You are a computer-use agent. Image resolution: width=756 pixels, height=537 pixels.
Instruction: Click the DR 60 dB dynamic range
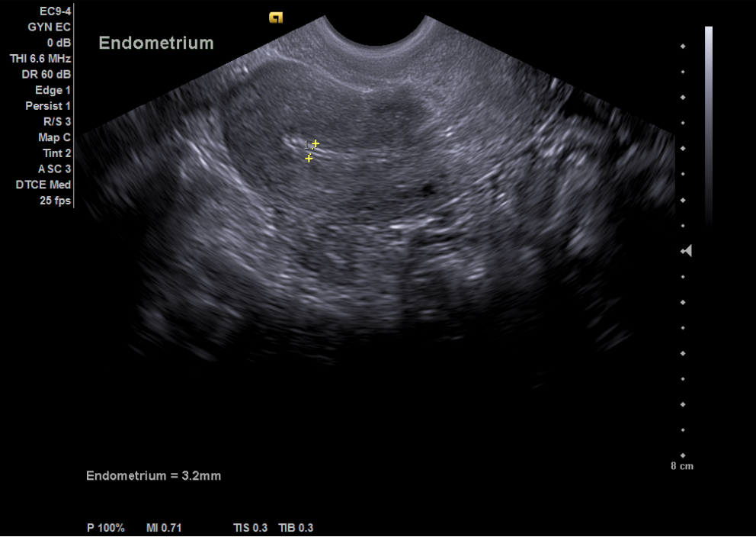point(46,74)
